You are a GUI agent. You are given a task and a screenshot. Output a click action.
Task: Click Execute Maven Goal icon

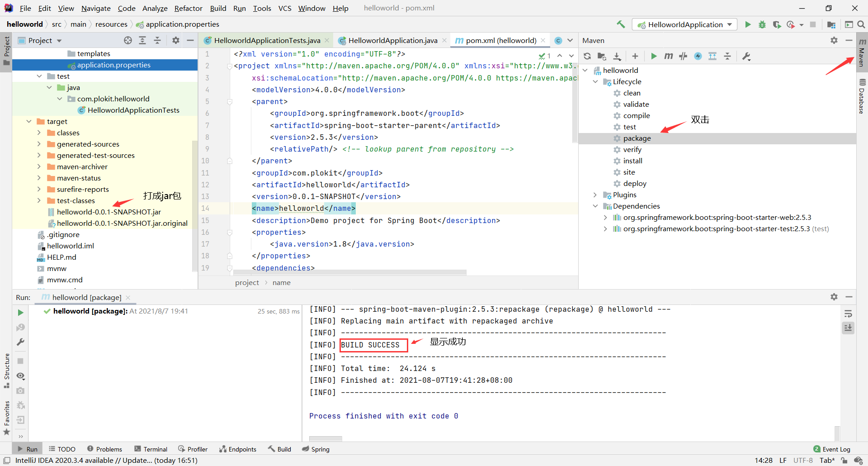click(x=668, y=56)
